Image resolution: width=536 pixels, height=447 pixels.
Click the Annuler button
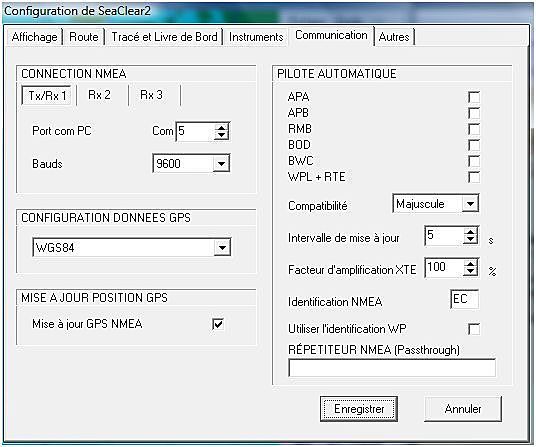463,409
